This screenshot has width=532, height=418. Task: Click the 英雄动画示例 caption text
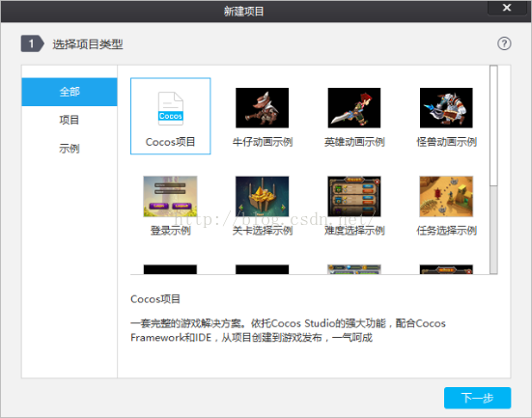click(354, 142)
